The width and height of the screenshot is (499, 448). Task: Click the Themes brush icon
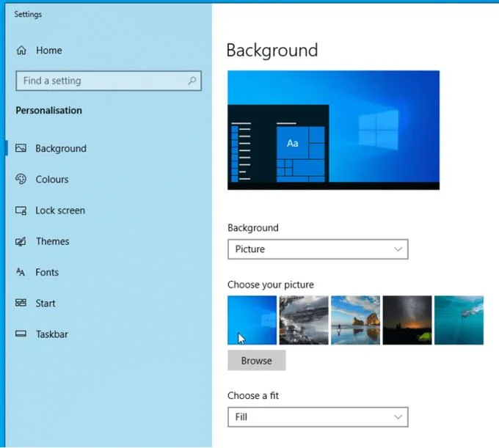[x=21, y=241]
